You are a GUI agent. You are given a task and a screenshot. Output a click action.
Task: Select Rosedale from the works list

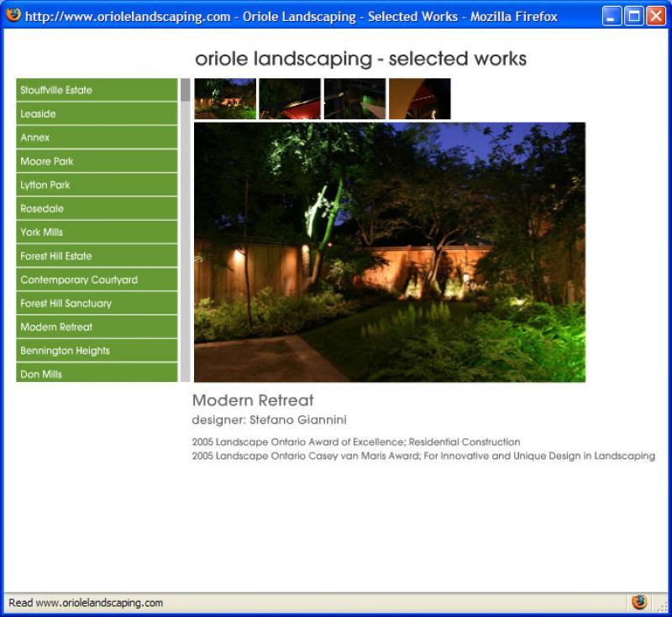click(x=97, y=208)
